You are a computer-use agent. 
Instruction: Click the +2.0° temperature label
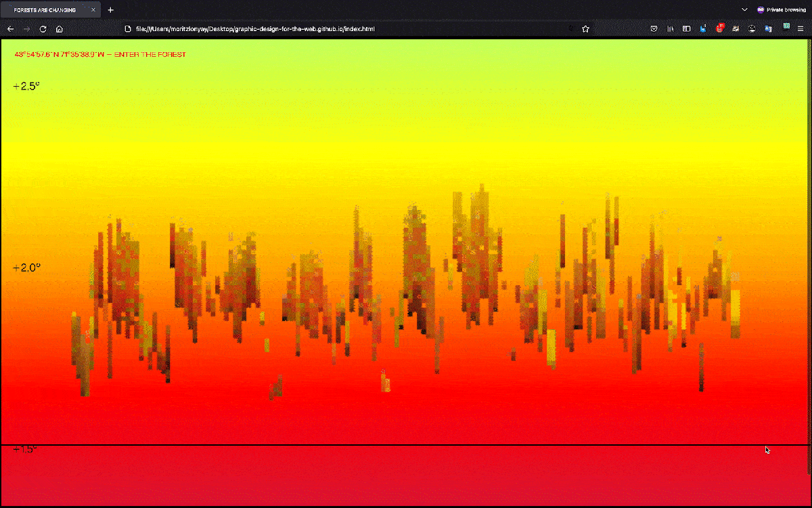[26, 268]
